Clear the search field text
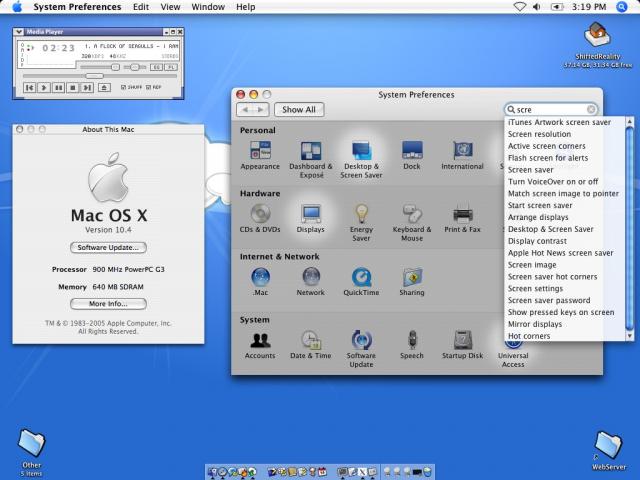This screenshot has height=480, width=640. click(591, 109)
